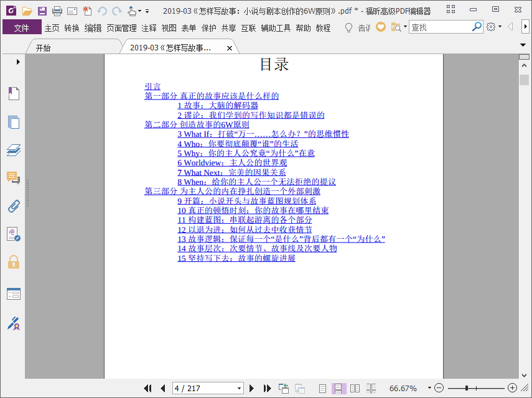Select facing two-page view mode

coord(355,388)
